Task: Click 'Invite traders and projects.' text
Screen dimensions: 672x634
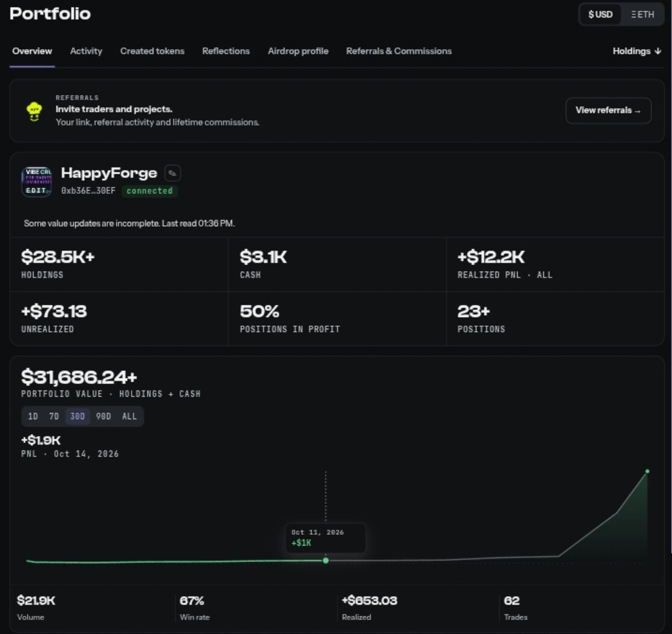Action: pos(114,109)
